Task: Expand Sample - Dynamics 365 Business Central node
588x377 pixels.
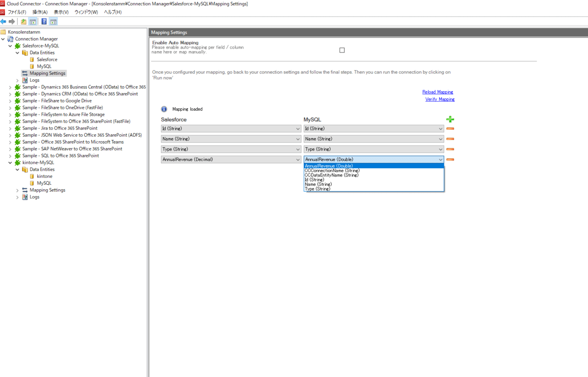Action: tap(10, 87)
